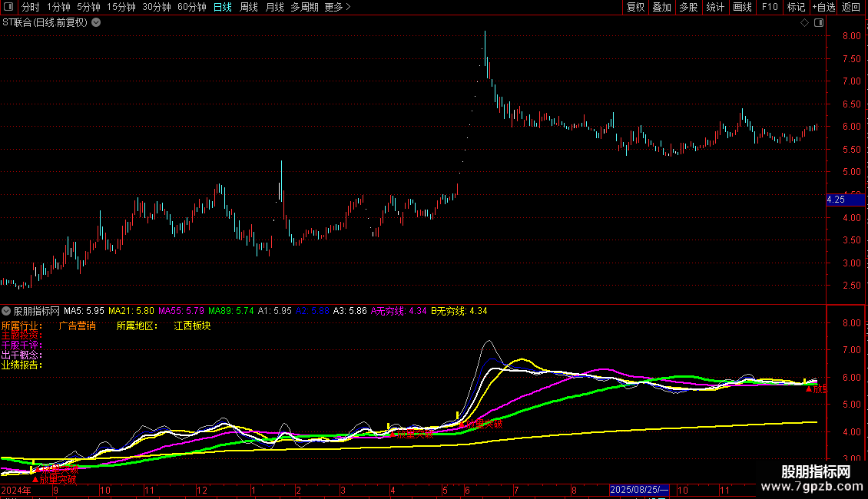
Task: Click the 2024年 label on the time axis
Action: tap(16, 490)
